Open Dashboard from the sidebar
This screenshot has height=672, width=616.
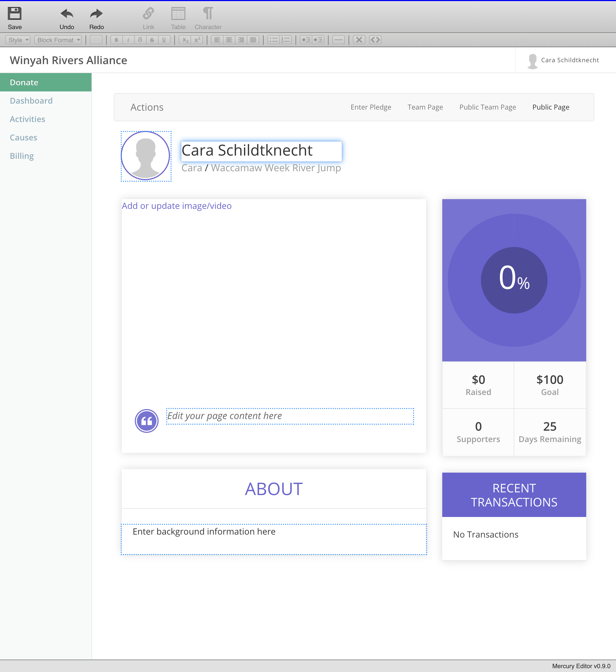tap(31, 101)
